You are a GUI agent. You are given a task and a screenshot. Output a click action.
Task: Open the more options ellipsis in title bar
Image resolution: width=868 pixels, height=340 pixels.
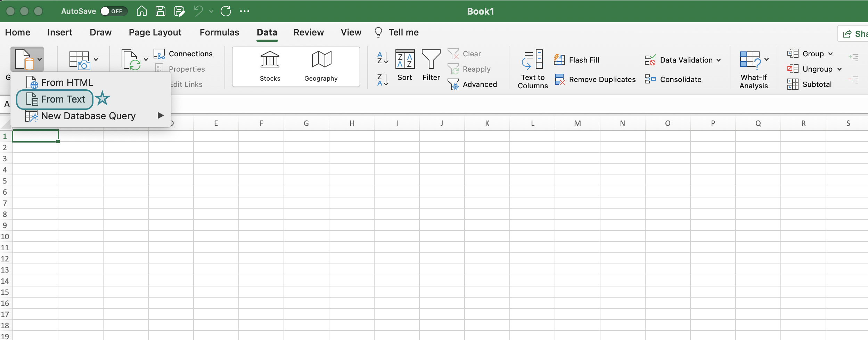245,11
